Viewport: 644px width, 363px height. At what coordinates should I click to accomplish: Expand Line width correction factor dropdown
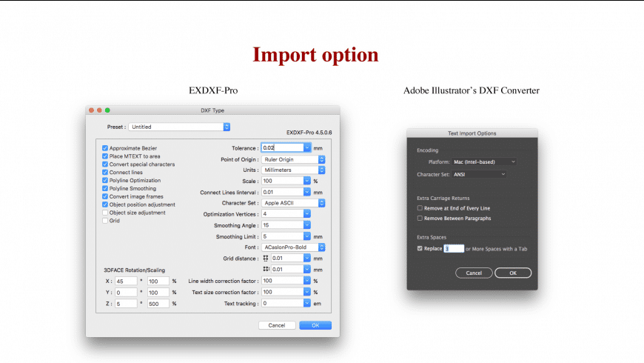click(306, 280)
